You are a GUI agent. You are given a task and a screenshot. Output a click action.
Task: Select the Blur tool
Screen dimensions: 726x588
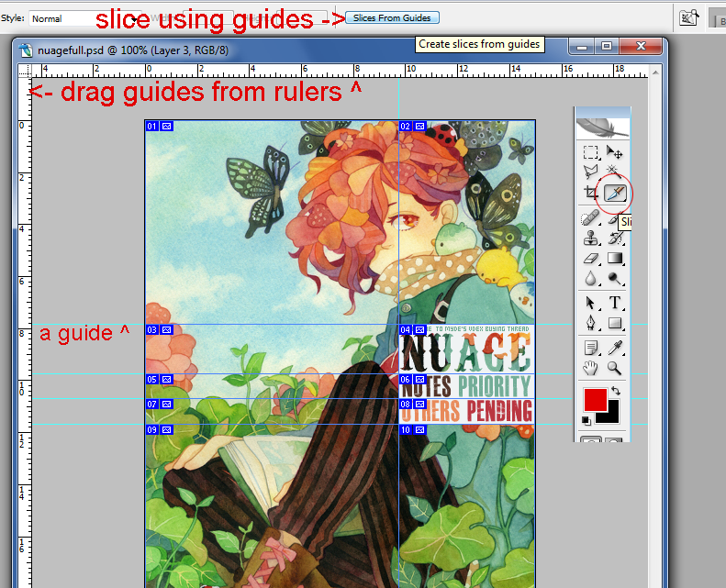(590, 279)
